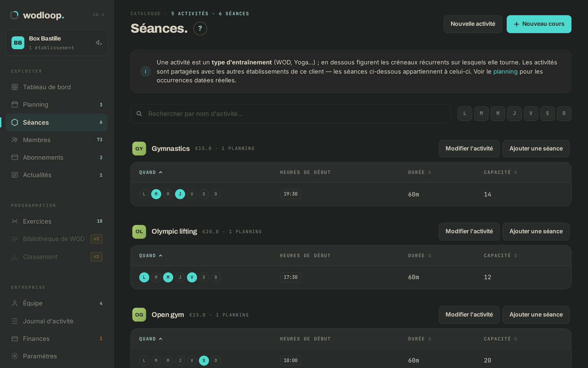588x368 pixels.
Task: Click the highlighted Thursday (J) circle in Gymnastics row
Action: click(180, 194)
